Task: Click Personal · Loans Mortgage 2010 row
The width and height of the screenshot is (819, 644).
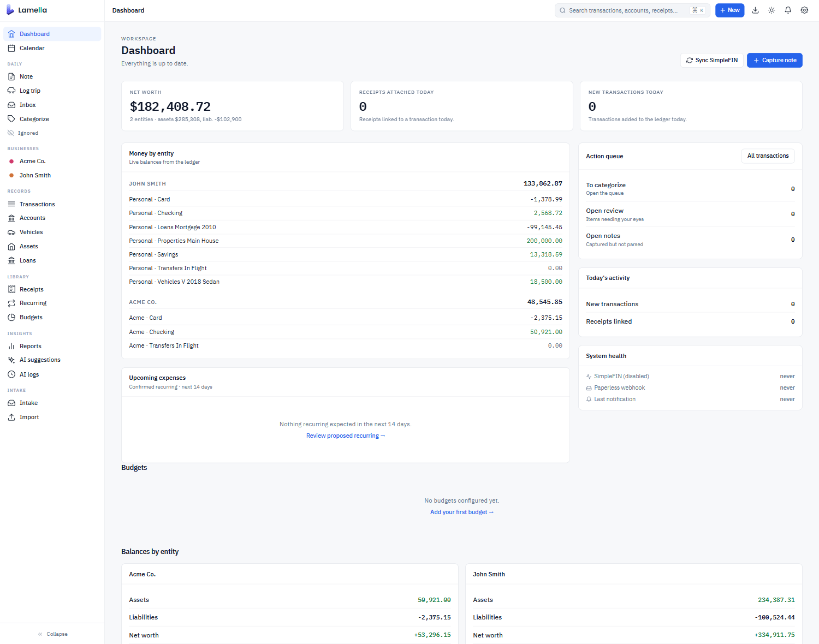Action: [x=346, y=227]
